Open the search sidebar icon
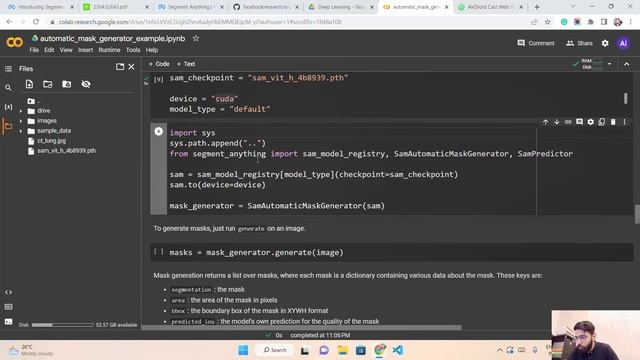This screenshot has height=360, width=640. pos(8,88)
